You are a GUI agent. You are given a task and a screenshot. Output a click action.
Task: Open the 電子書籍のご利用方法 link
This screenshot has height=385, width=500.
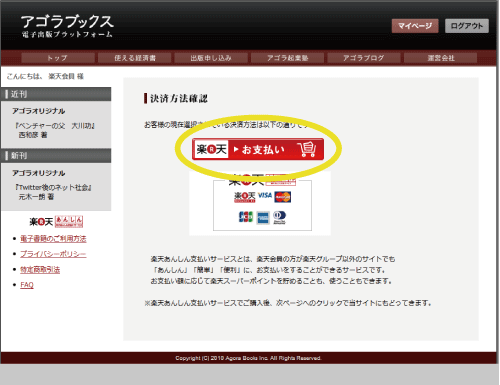point(53,239)
